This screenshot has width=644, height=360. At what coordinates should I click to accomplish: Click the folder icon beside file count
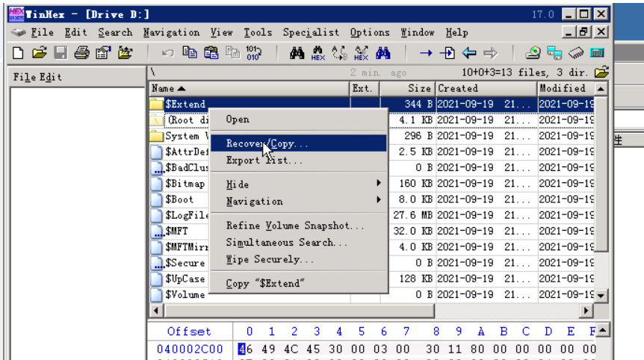(601, 72)
